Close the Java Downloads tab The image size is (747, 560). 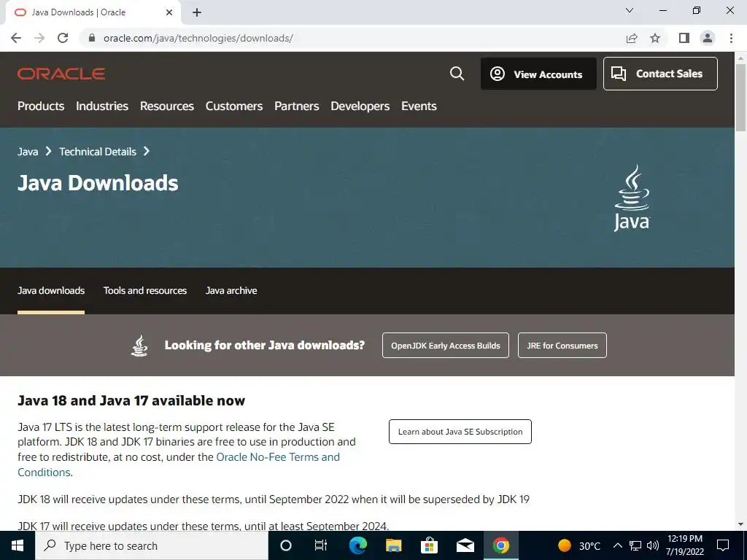click(169, 12)
